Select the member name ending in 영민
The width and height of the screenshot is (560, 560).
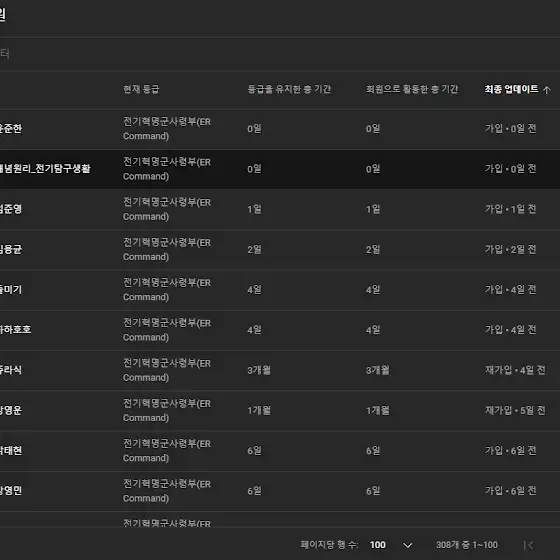coord(11,490)
